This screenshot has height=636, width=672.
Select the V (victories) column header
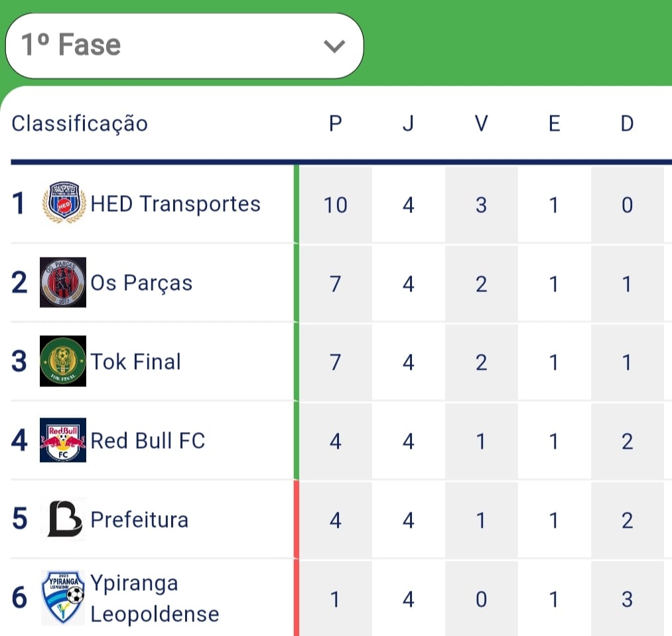pos(481,123)
